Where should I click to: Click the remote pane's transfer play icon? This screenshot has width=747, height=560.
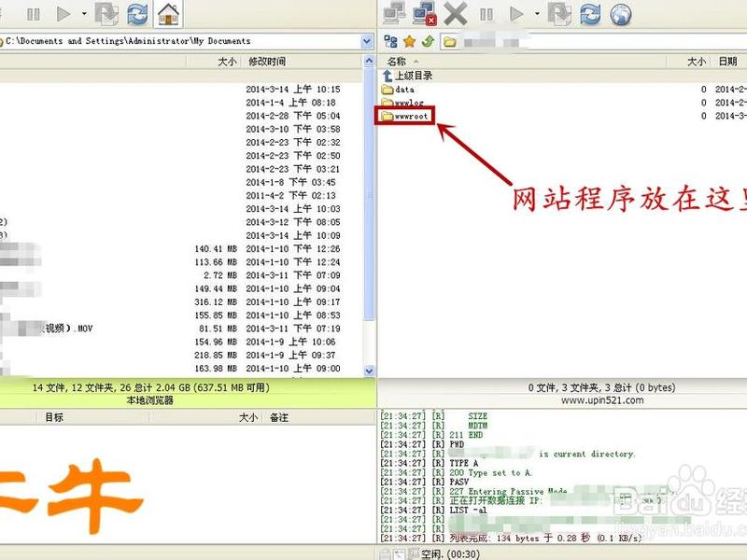(516, 14)
